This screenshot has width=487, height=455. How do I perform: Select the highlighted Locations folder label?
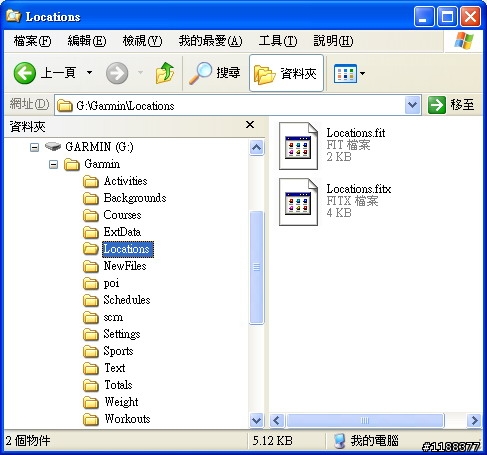(128, 249)
